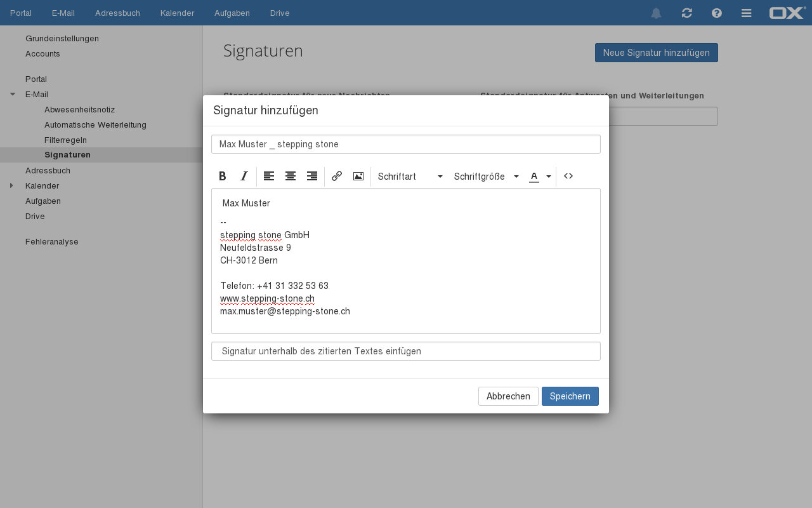Open the HTML source code view
The height and width of the screenshot is (508, 812).
pyautogui.click(x=568, y=177)
